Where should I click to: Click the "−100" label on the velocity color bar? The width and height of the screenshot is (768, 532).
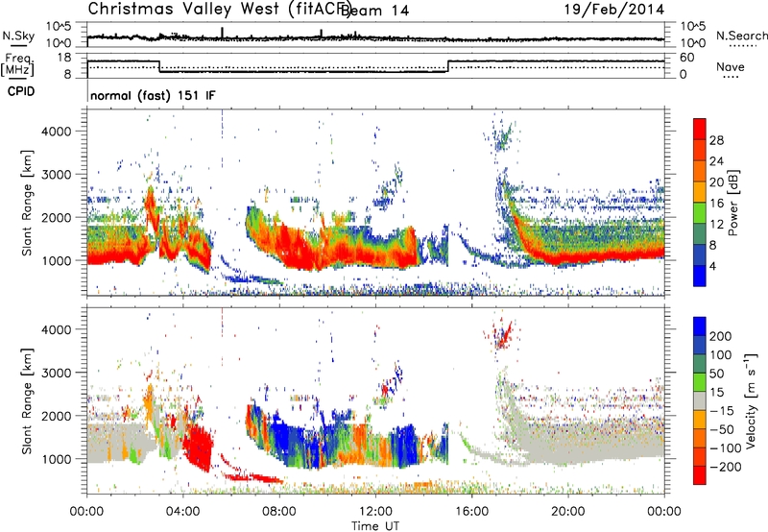click(x=725, y=448)
